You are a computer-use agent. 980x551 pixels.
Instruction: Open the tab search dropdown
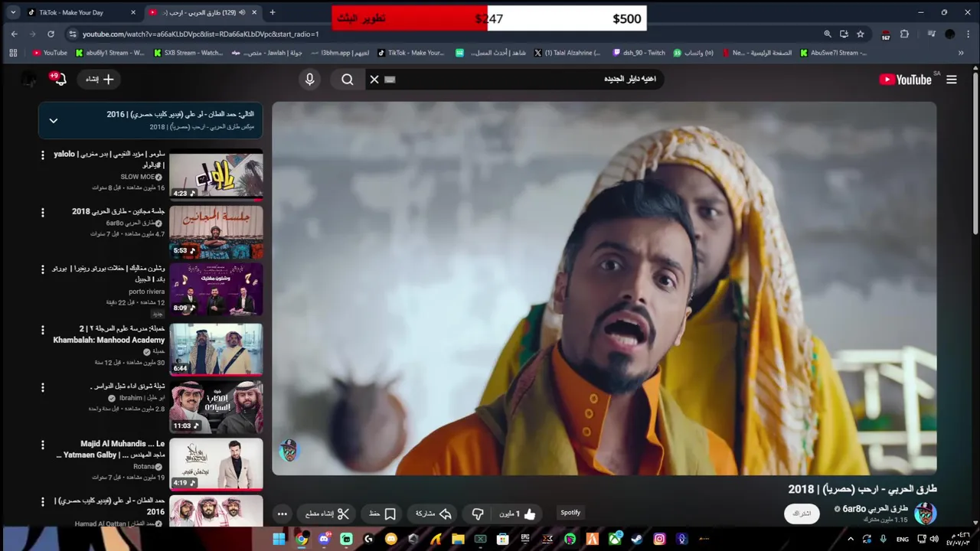pyautogui.click(x=11, y=12)
